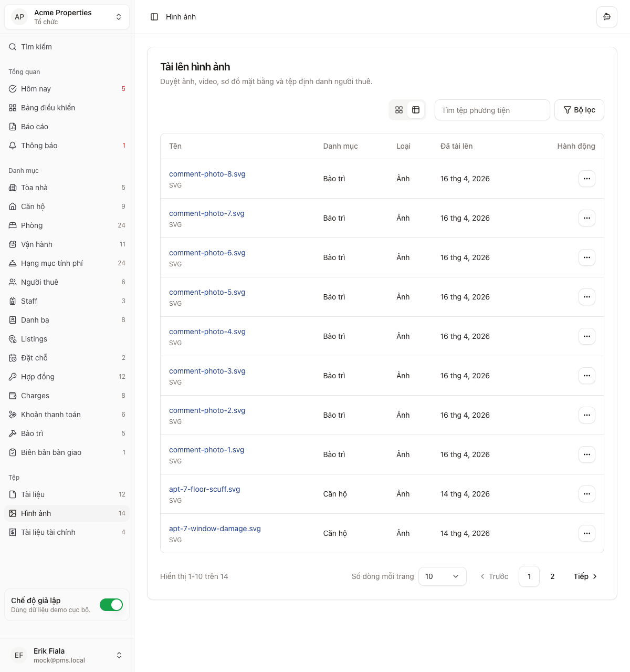Switch to grid view icon
The image size is (630, 672).
click(399, 110)
